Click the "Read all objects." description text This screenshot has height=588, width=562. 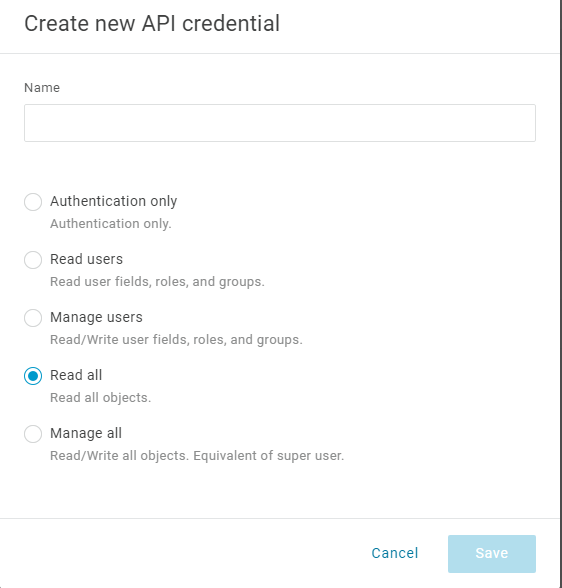tap(100, 398)
